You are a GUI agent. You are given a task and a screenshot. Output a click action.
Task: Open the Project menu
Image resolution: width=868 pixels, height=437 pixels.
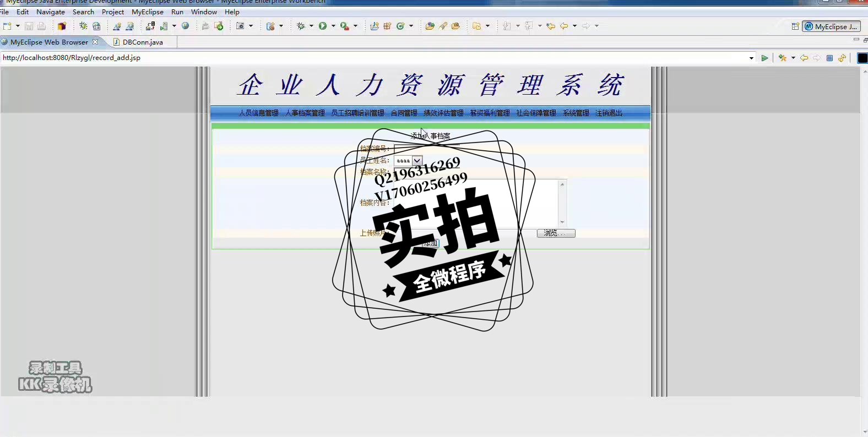pyautogui.click(x=113, y=12)
